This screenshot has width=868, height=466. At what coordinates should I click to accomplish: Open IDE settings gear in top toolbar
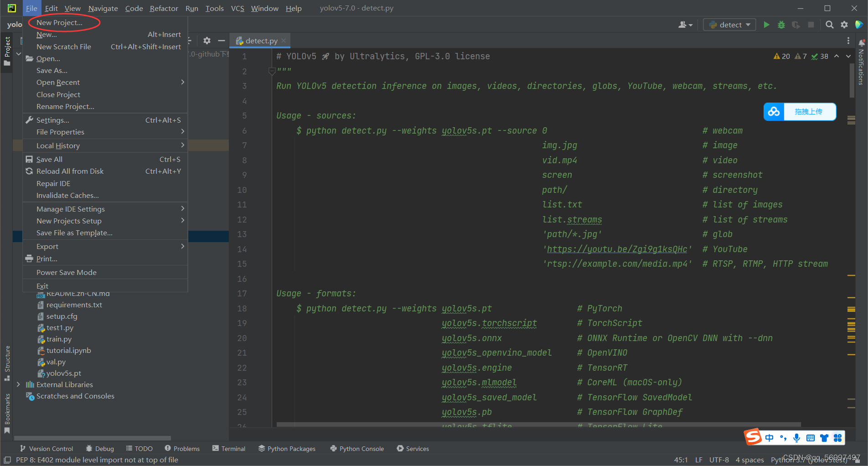point(844,25)
